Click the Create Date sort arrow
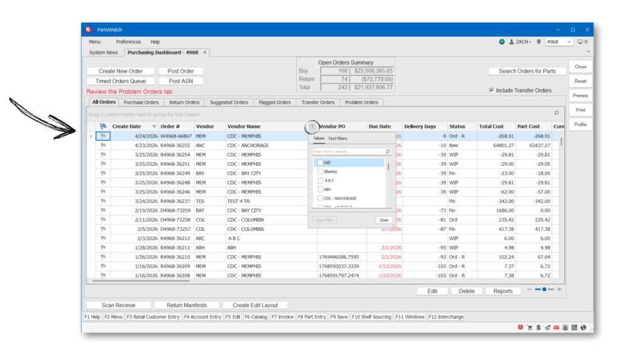 [155, 126]
